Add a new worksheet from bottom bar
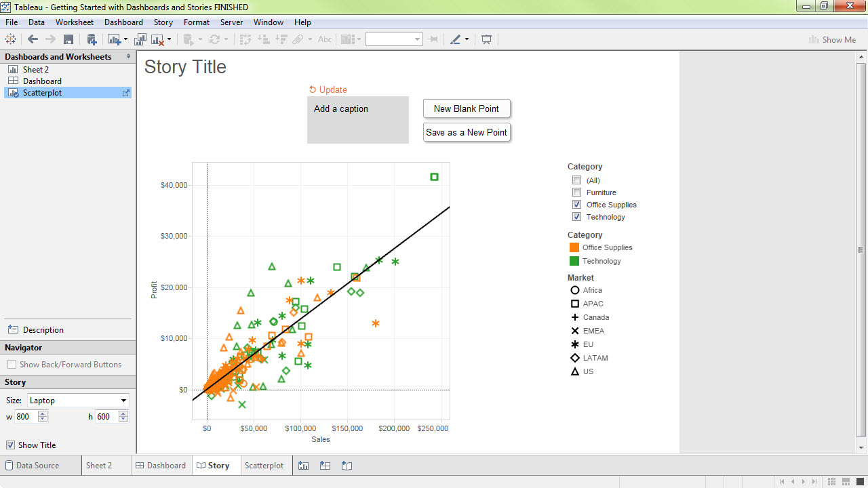868x488 pixels. (303, 466)
